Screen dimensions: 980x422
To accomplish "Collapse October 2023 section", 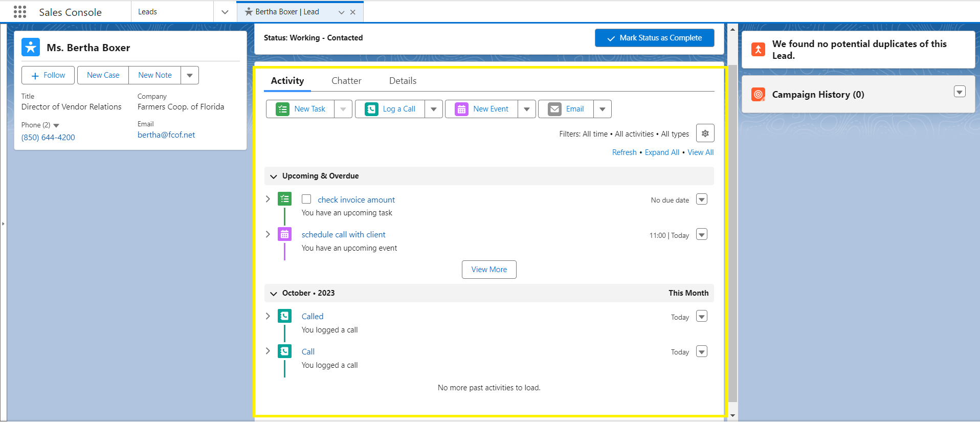I will (274, 294).
